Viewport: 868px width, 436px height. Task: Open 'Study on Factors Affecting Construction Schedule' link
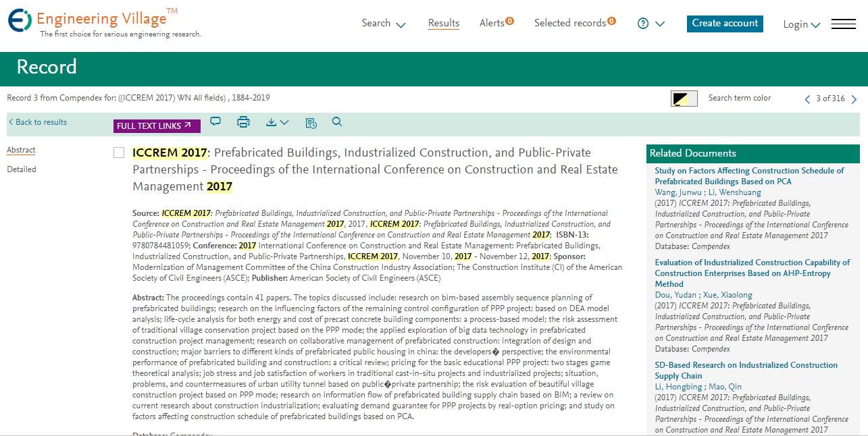749,176
